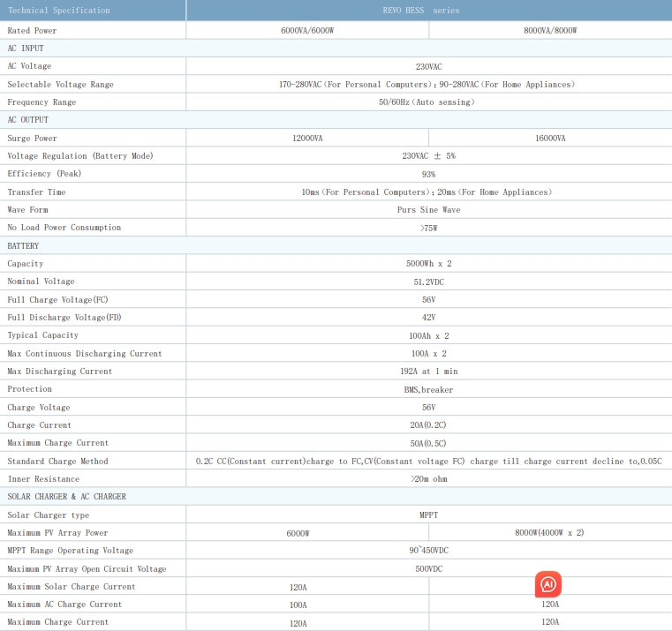Select the 51.2VDC nominal voltage value
672x631 pixels.
[428, 282]
